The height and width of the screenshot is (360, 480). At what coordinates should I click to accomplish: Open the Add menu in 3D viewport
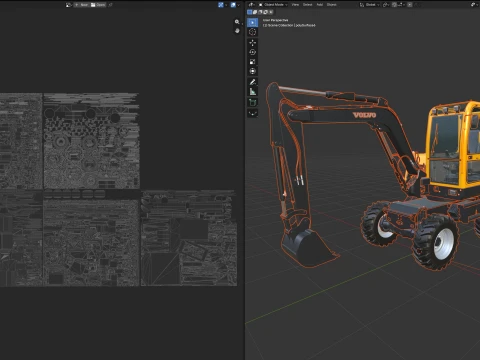[x=320, y=5]
